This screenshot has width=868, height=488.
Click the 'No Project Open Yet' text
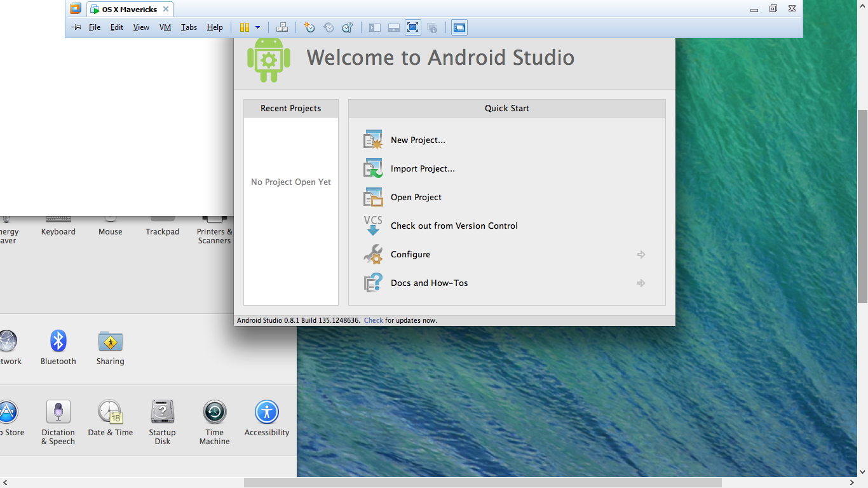(x=291, y=182)
